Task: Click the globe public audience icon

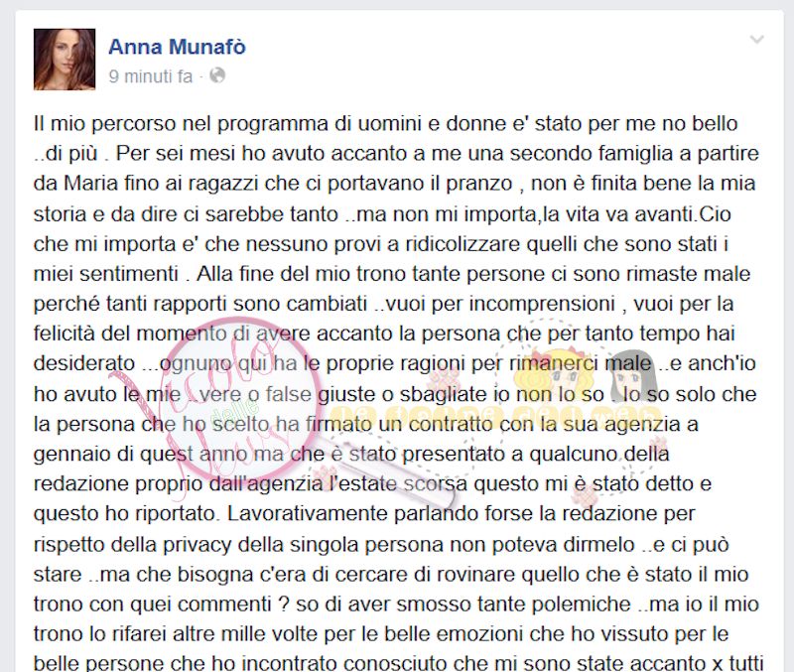Action: pyautogui.click(x=217, y=75)
